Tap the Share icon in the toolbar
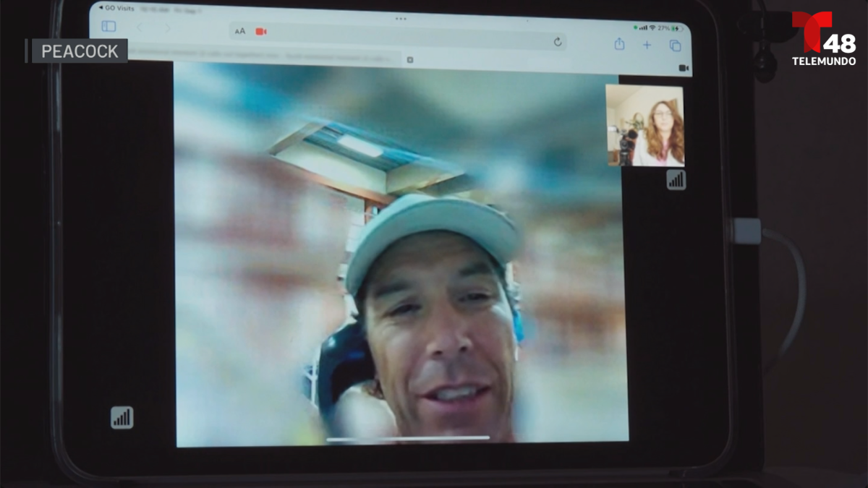 (x=619, y=45)
